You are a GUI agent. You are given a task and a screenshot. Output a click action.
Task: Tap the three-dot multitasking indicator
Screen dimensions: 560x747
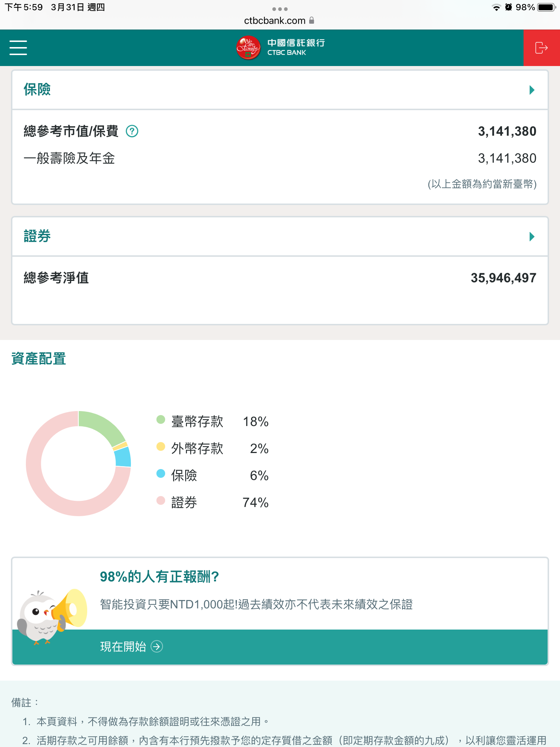click(280, 9)
